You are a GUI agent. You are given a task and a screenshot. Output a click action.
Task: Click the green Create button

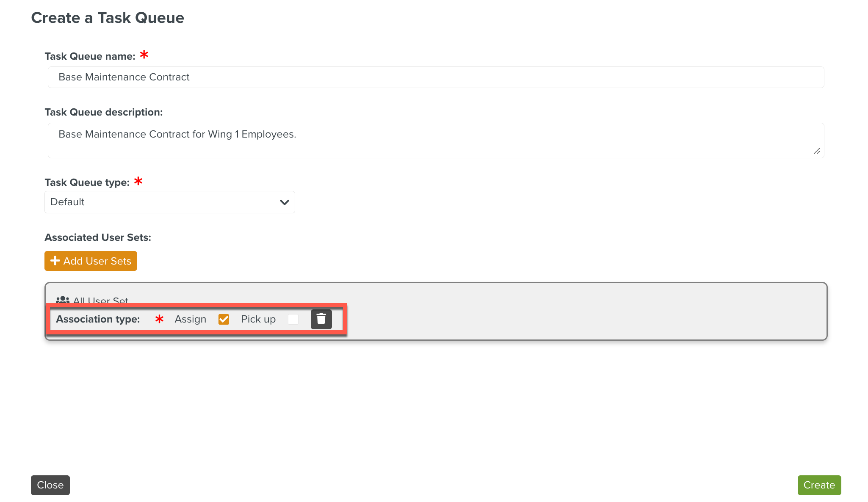(x=819, y=485)
